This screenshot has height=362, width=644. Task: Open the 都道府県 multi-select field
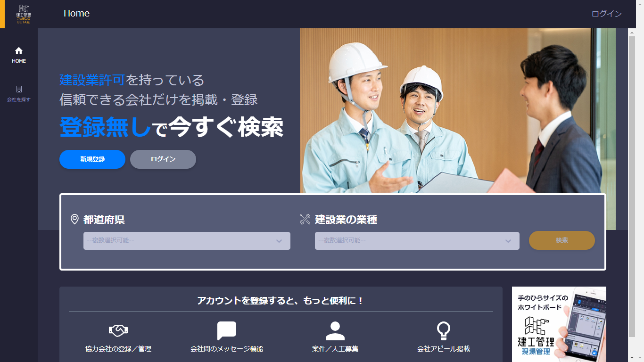[187, 241]
